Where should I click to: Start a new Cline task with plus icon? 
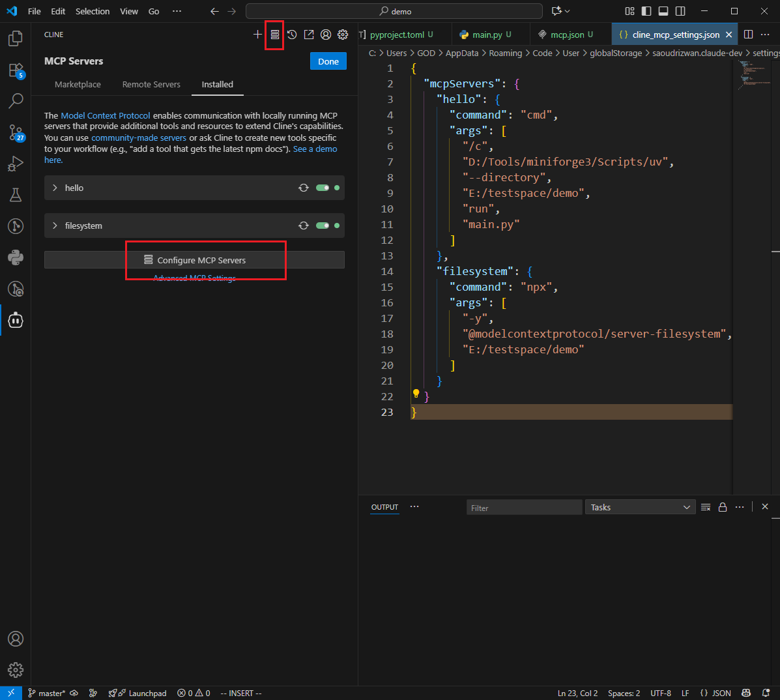point(257,35)
